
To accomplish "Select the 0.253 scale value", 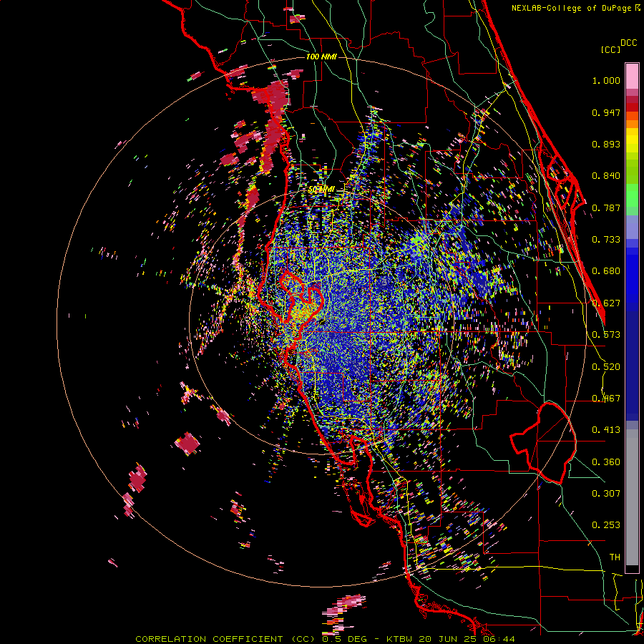I will [606, 525].
